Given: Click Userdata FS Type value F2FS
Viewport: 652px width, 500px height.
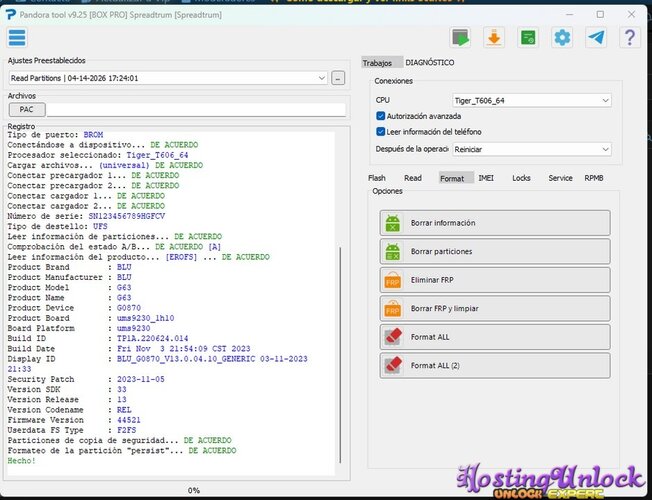Looking at the screenshot, I should click(126, 430).
